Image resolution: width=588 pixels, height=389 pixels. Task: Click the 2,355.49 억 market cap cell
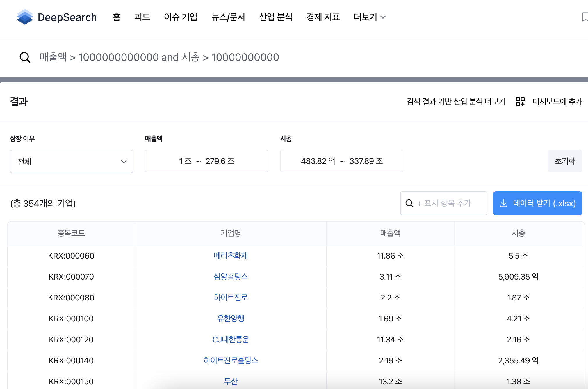point(518,360)
